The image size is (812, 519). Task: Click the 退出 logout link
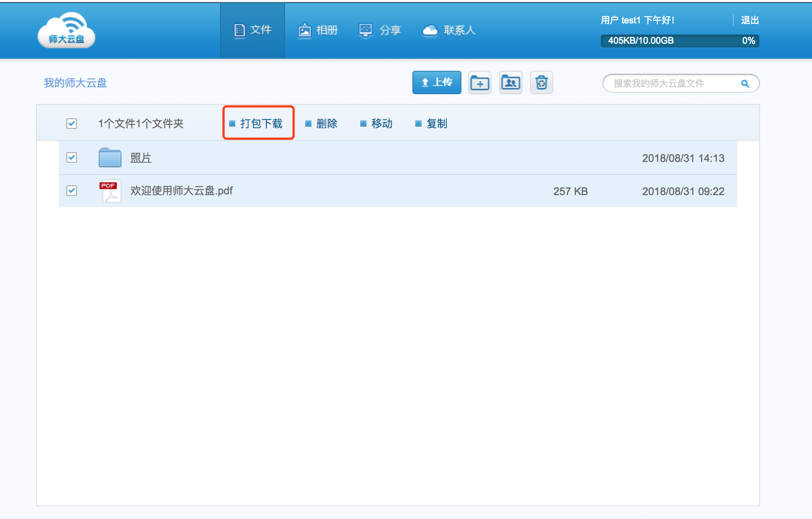point(750,20)
